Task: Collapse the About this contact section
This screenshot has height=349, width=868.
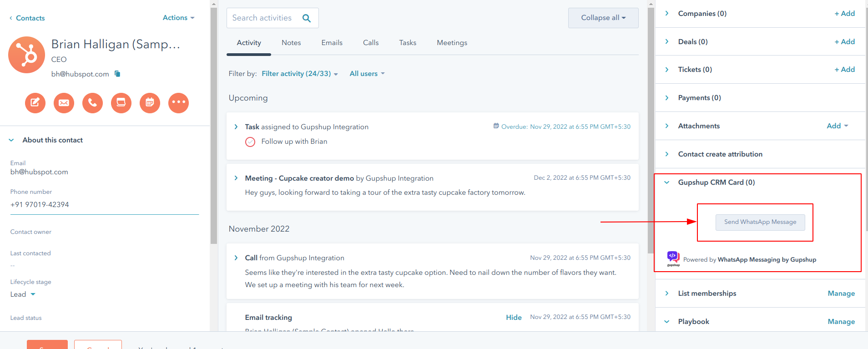Action: [x=11, y=140]
